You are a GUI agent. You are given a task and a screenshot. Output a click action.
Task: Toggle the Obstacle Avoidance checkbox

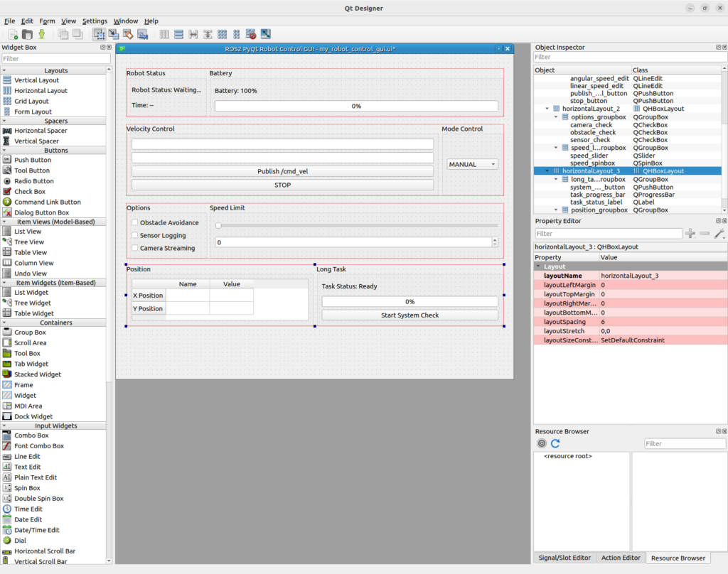[x=135, y=223]
